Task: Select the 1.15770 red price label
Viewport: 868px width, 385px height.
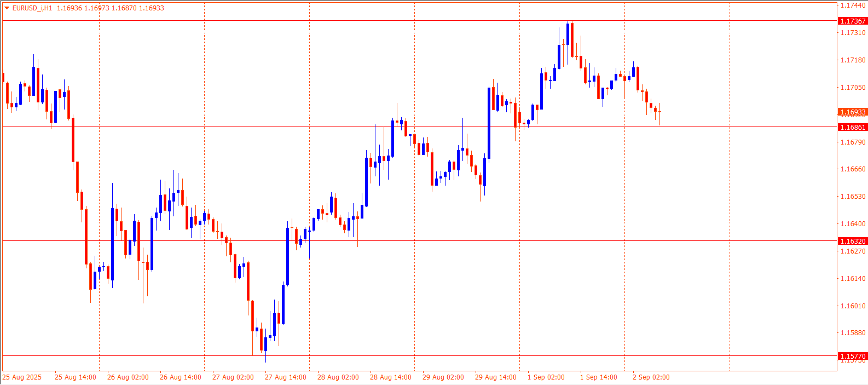Action: pos(853,356)
